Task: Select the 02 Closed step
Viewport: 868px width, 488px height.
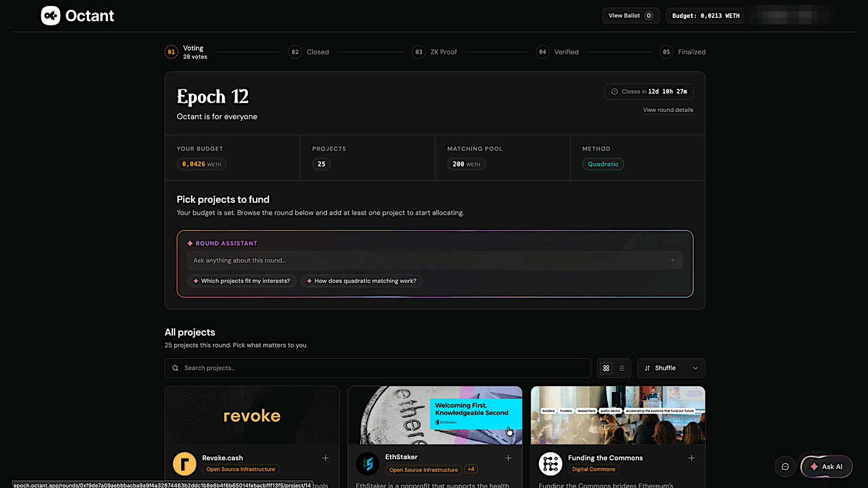Action: tap(309, 52)
